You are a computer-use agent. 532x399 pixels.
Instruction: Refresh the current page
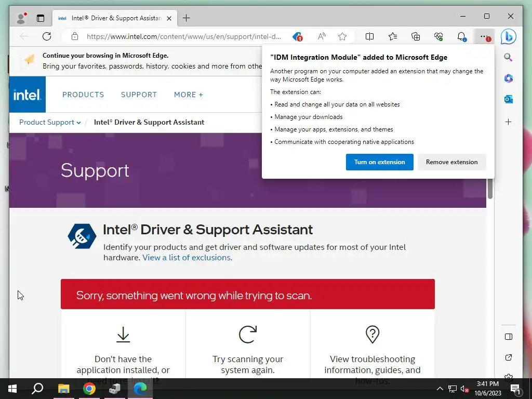tap(47, 36)
